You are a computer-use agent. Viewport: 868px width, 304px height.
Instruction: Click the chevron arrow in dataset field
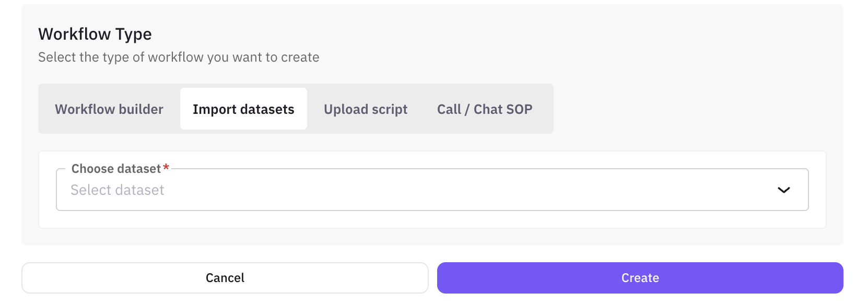tap(783, 190)
